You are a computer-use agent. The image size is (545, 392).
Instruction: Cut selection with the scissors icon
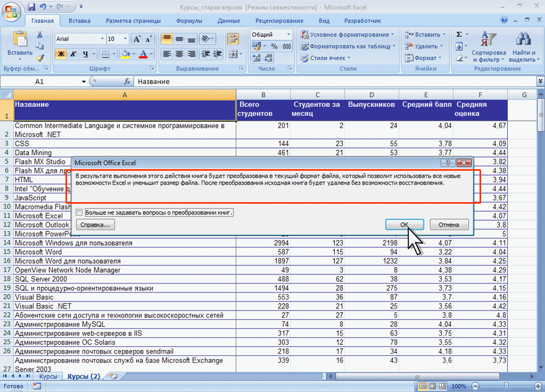click(x=39, y=35)
